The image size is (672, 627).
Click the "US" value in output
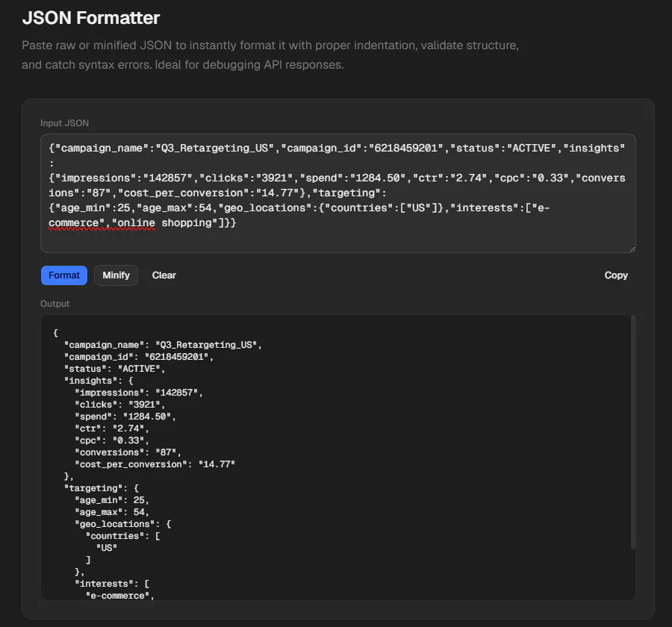coord(107,548)
